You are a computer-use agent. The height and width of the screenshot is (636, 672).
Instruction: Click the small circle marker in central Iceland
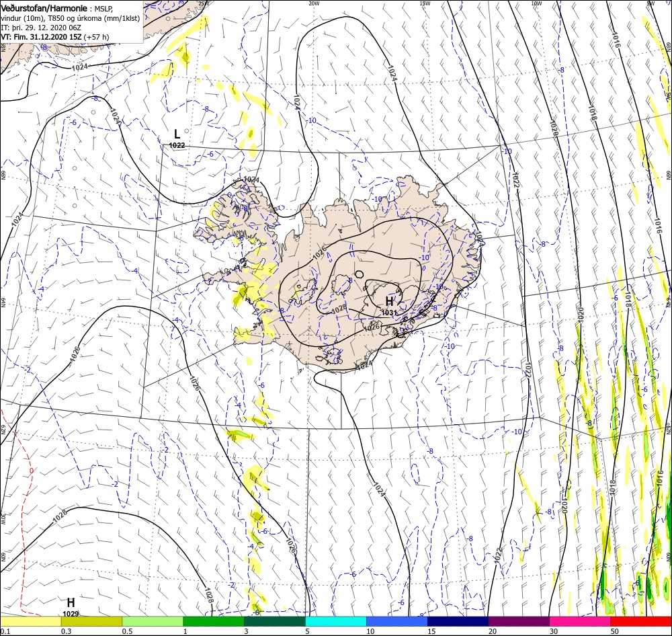pos(360,274)
